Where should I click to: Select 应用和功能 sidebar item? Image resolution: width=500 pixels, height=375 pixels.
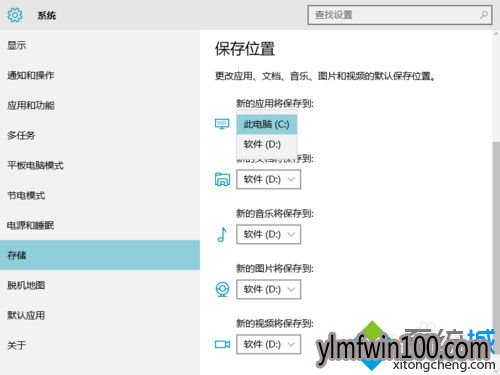[x=100, y=105]
